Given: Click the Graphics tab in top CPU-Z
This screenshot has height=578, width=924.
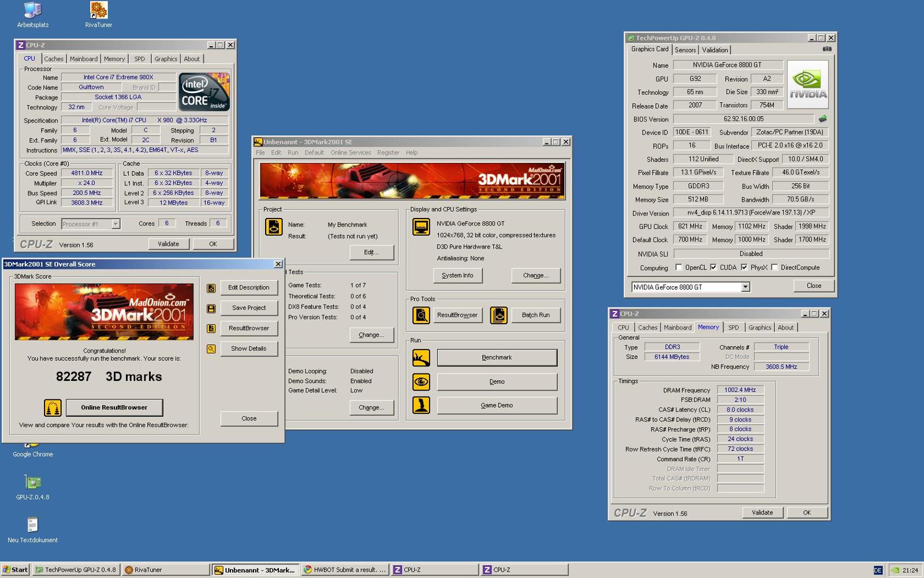Looking at the screenshot, I should pos(166,59).
